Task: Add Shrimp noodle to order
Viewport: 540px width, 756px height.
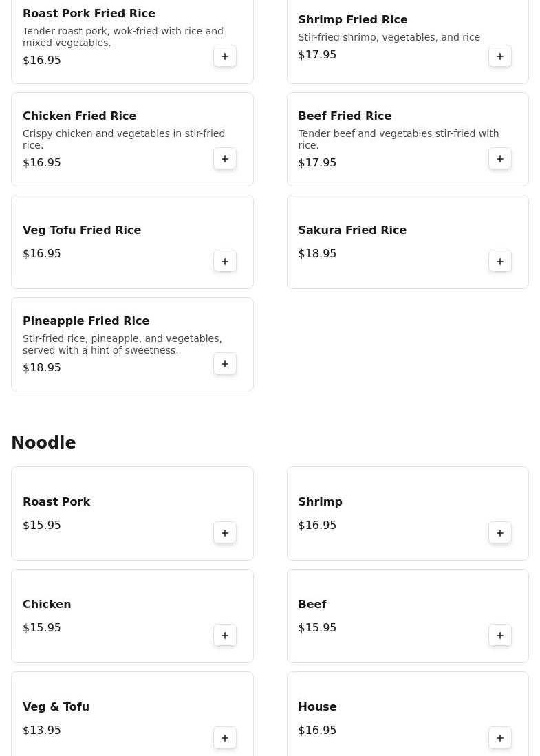Action: 500,533
